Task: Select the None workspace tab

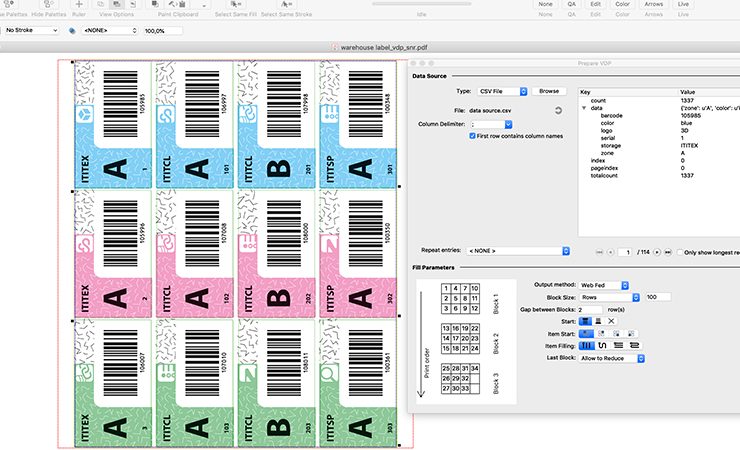Action: coord(546,4)
